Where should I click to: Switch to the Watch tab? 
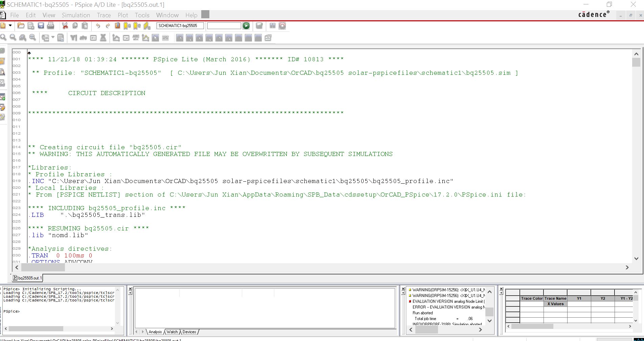(x=172, y=332)
